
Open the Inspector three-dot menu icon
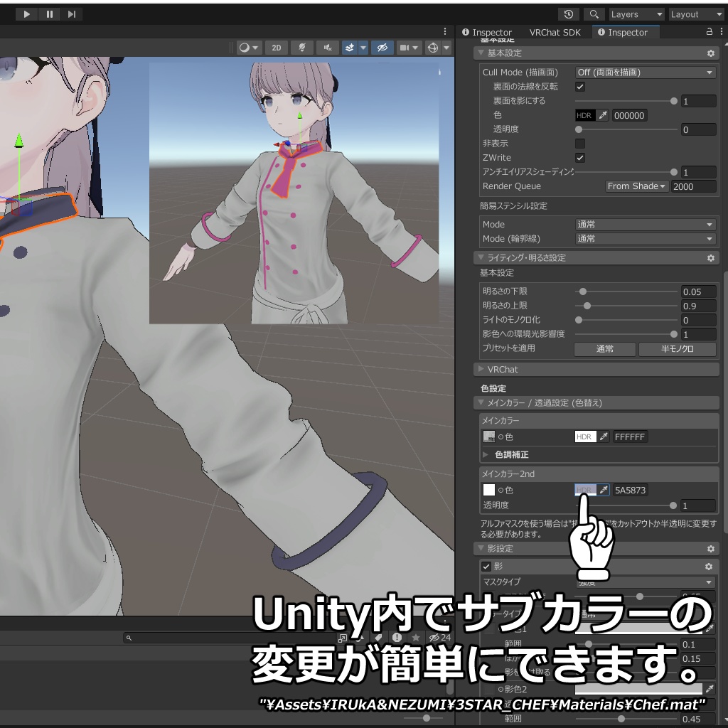click(721, 32)
